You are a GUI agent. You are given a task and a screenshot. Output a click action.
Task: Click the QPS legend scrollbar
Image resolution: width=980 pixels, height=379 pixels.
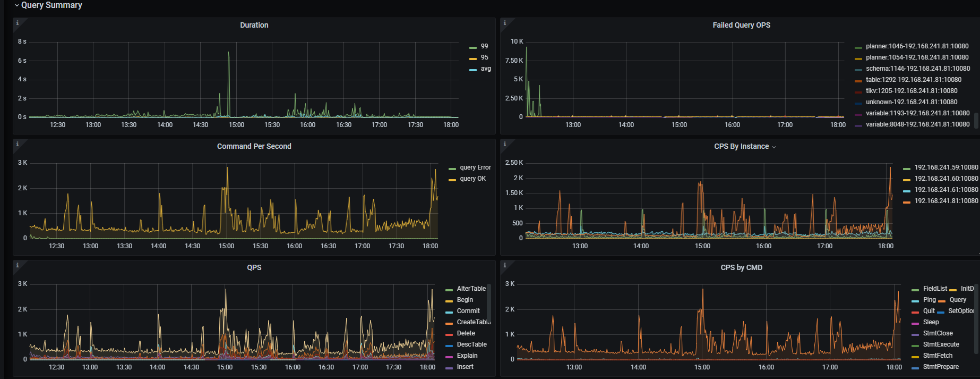pyautogui.click(x=489, y=303)
